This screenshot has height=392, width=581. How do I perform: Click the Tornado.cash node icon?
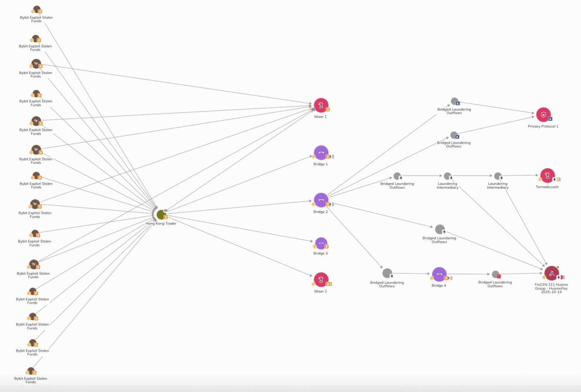pyautogui.click(x=547, y=175)
